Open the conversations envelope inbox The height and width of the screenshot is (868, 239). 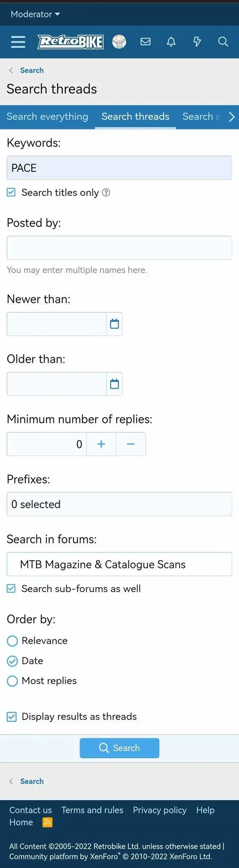(x=145, y=42)
